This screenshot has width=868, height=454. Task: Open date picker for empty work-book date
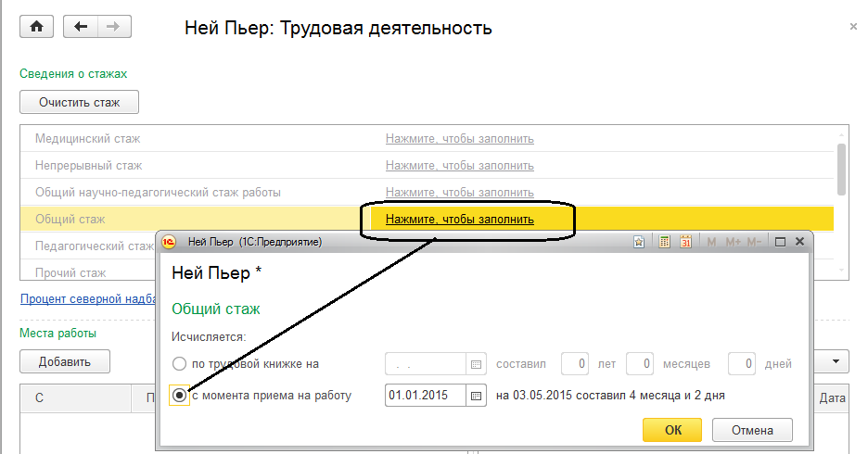[476, 364]
